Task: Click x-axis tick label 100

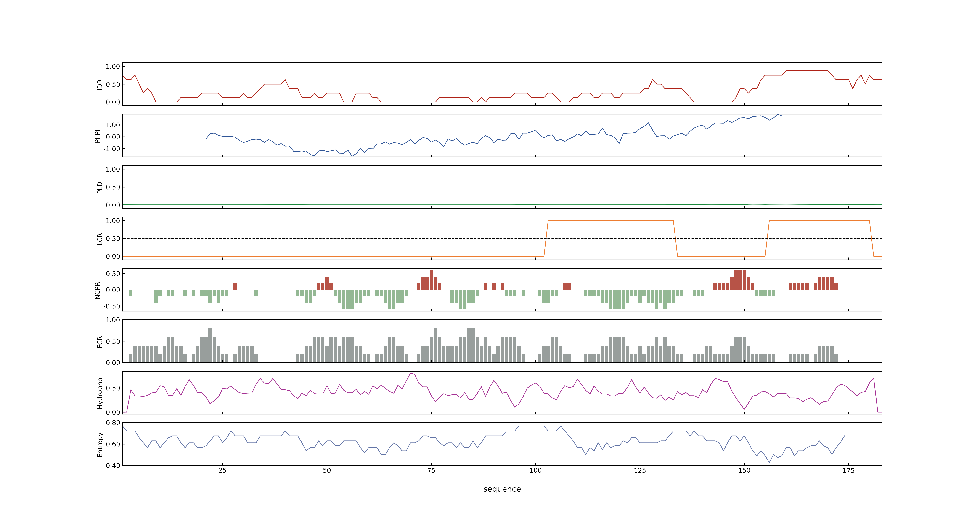Action: [x=535, y=470]
